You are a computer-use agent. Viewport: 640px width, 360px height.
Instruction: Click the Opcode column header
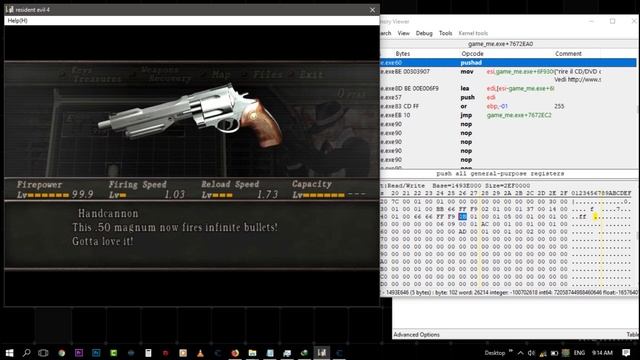tap(472, 53)
